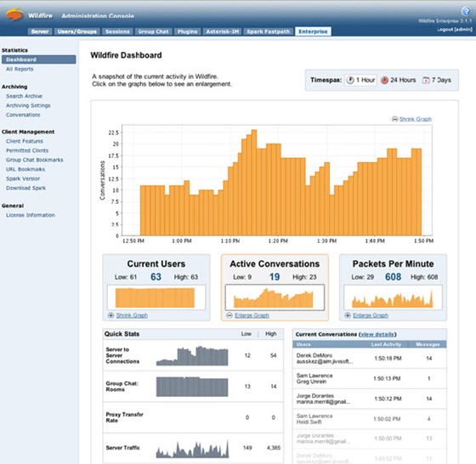Viewport: 476px width, 464px height.
Task: Open the Server tab
Action: 40,31
